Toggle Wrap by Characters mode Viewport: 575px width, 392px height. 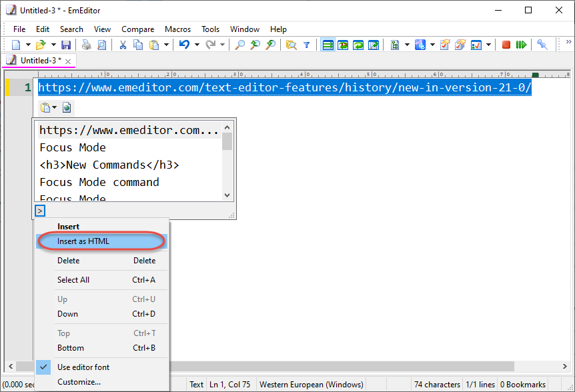(x=344, y=45)
